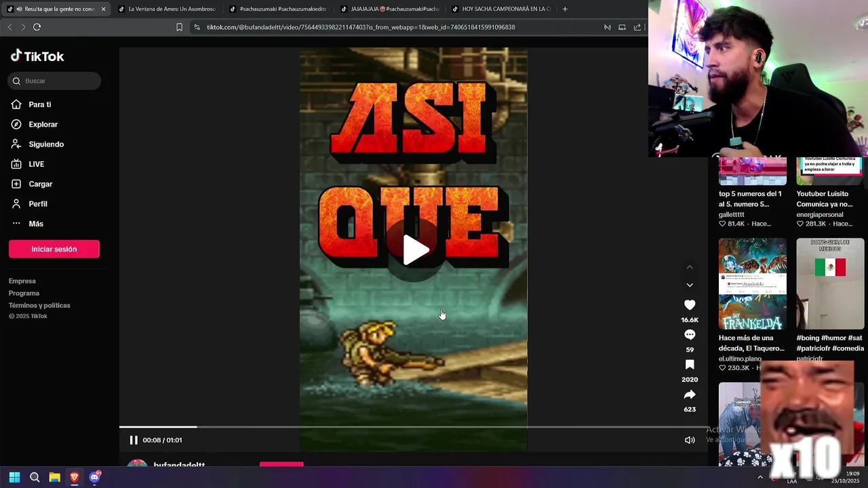Click the bufandadeltt uploader name
The width and height of the screenshot is (868, 488).
[179, 466]
